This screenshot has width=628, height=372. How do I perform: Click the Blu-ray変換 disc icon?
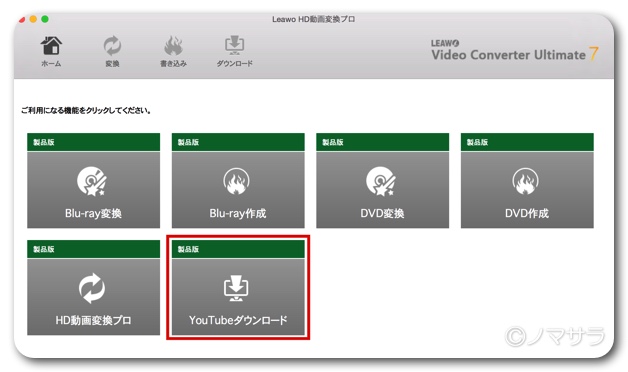[x=92, y=181]
